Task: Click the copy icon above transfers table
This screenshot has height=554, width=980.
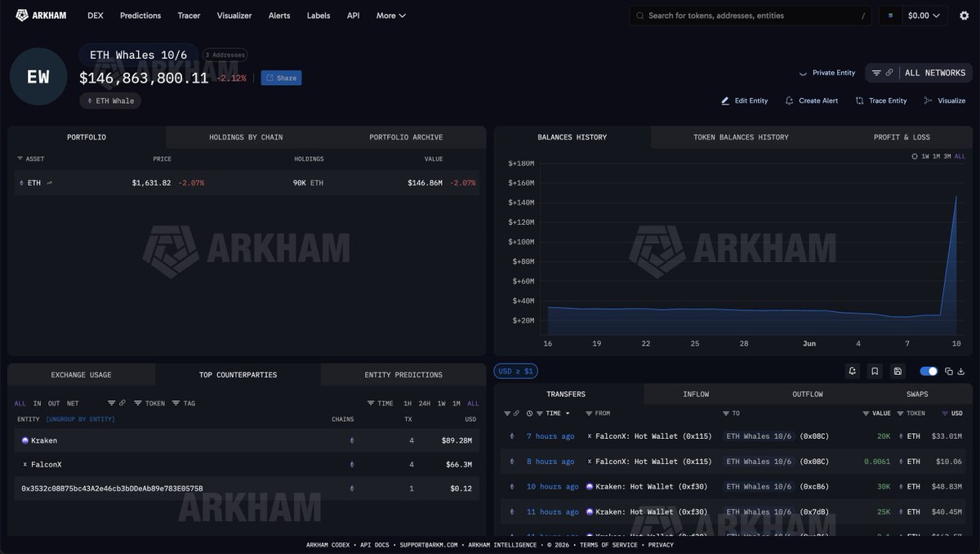Action: [949, 371]
